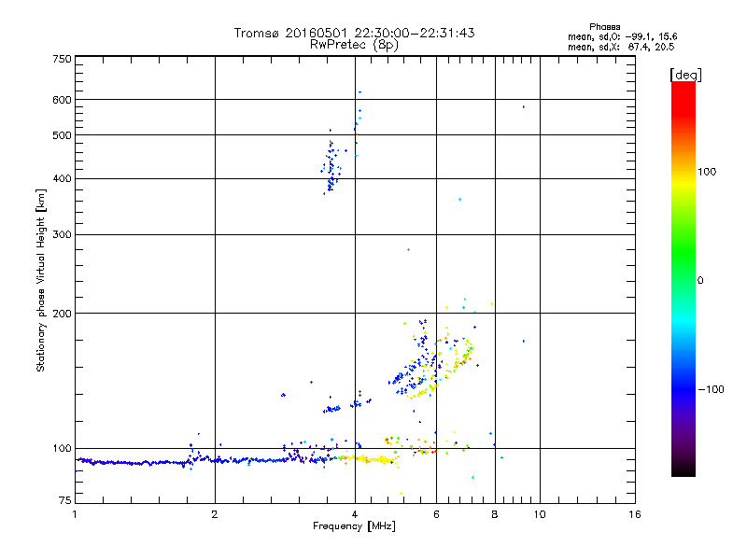The width and height of the screenshot is (747, 560).
Task: Click the 'mean, sd,O: -99.1, 15.6' line
Action: point(622,36)
